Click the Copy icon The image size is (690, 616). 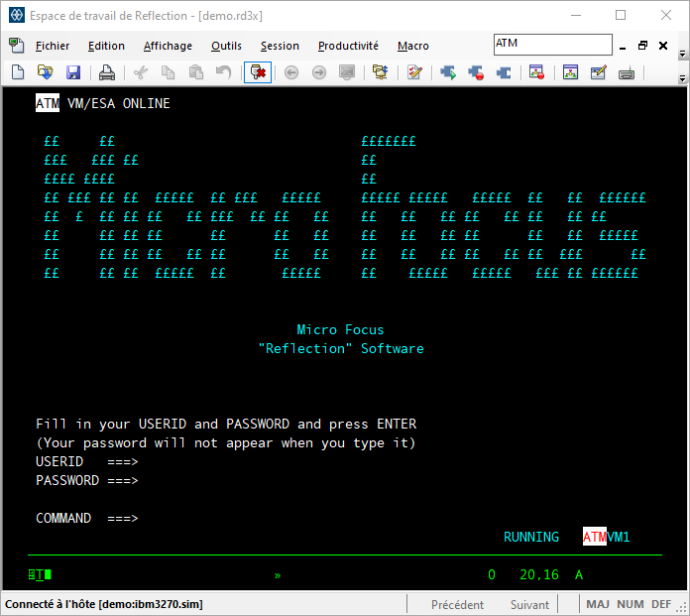(169, 72)
